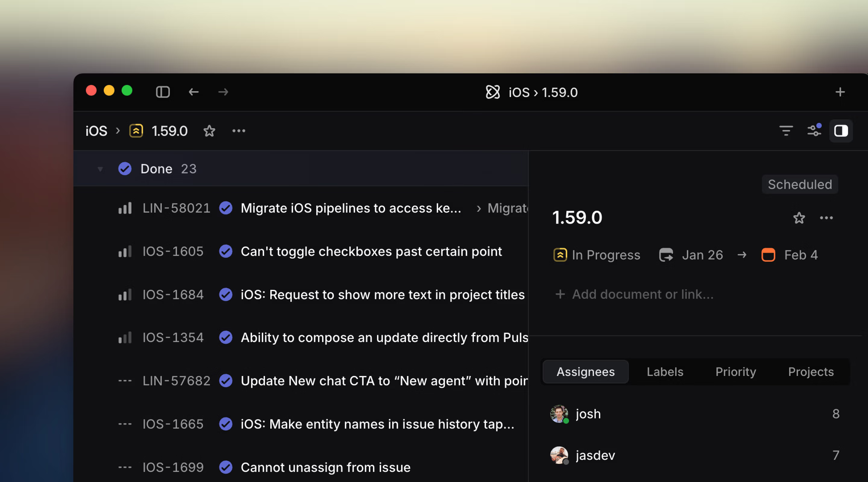Viewport: 868px width, 482px height.
Task: Toggle the right details sidebar panel
Action: pos(841,131)
